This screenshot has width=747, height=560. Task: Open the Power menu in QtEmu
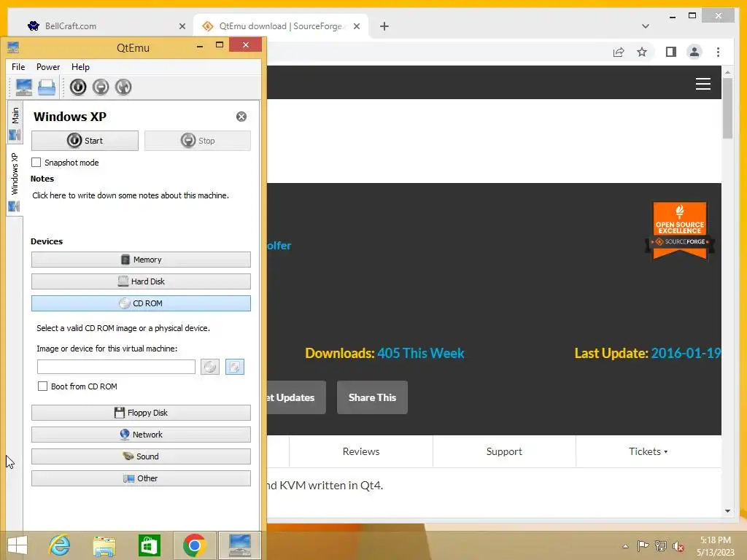[48, 67]
